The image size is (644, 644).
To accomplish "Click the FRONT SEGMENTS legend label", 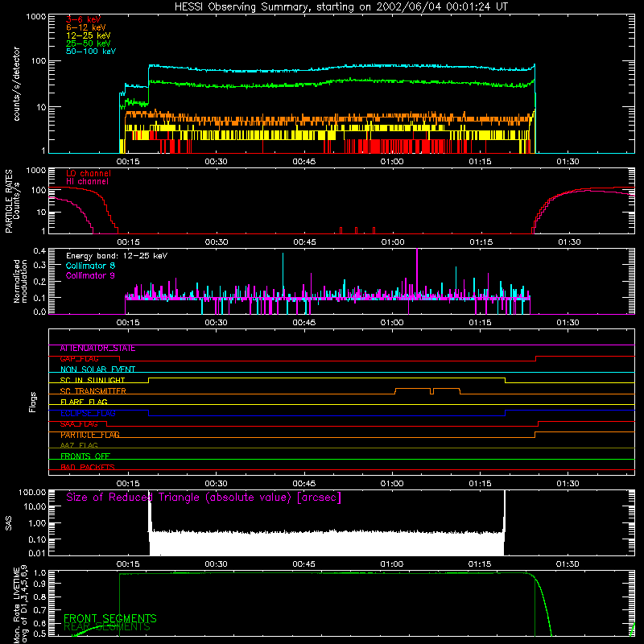I will 110,618.
